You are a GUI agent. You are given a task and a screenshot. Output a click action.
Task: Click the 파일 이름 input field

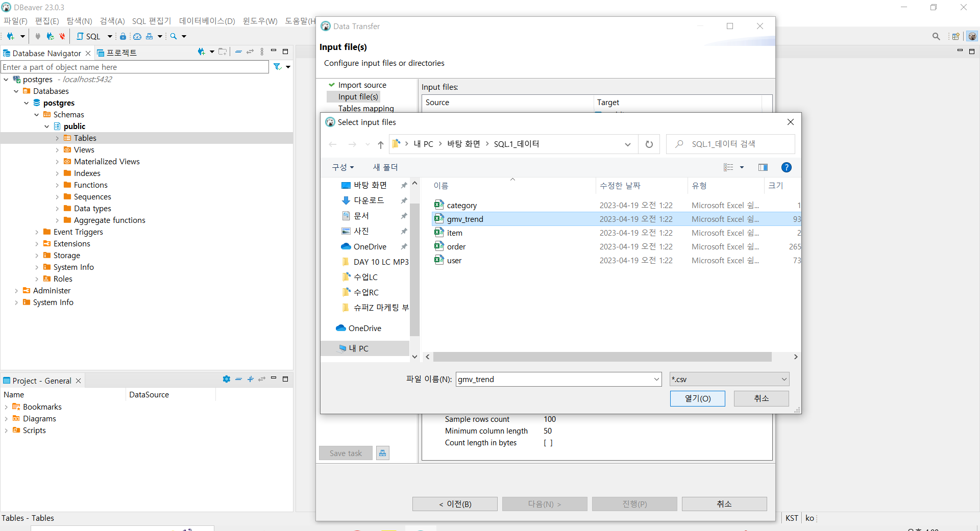(554, 379)
